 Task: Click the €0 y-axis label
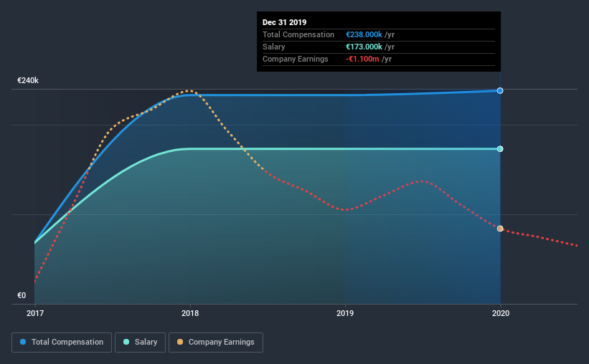(x=22, y=295)
